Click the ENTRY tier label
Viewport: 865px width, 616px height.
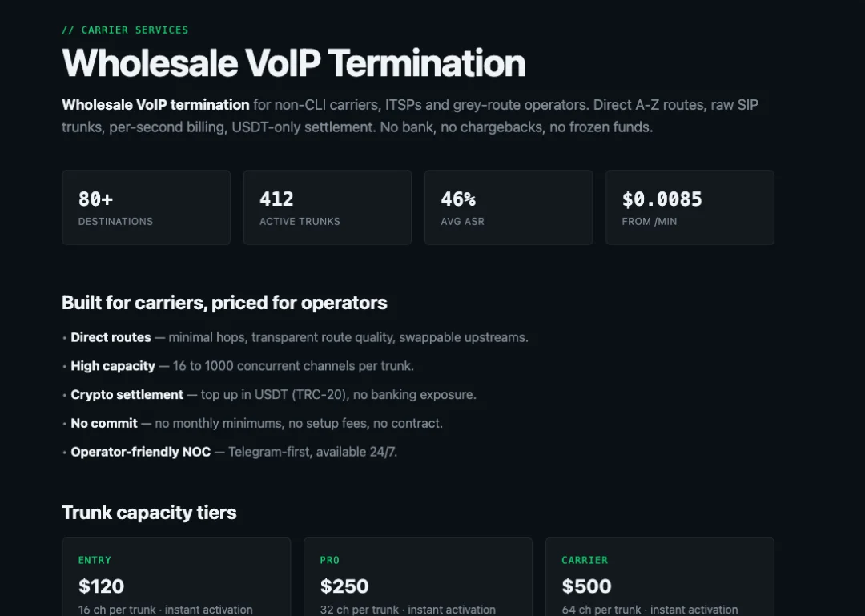[95, 560]
